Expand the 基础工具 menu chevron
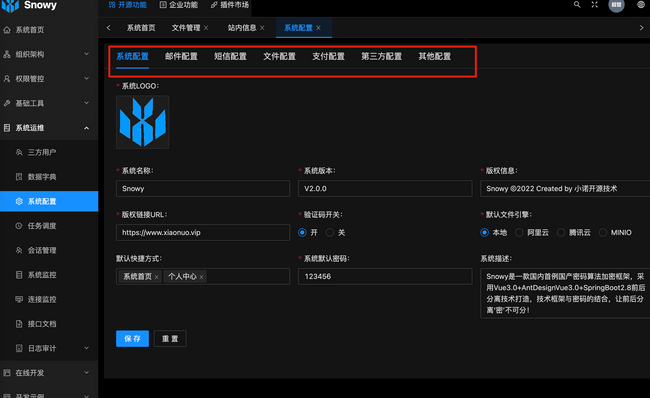The height and width of the screenshot is (398, 650). click(86, 103)
